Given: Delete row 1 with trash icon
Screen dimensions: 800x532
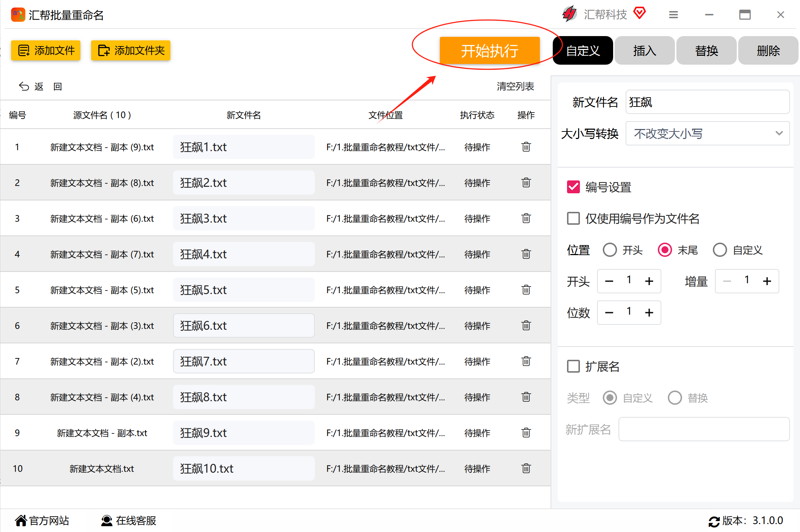Looking at the screenshot, I should tap(526, 147).
